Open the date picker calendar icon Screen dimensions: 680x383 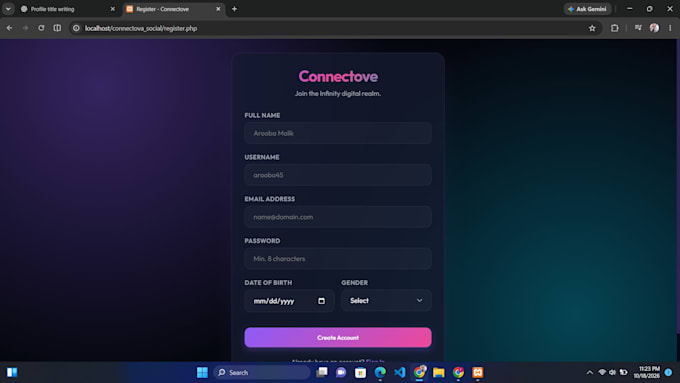[x=321, y=301]
